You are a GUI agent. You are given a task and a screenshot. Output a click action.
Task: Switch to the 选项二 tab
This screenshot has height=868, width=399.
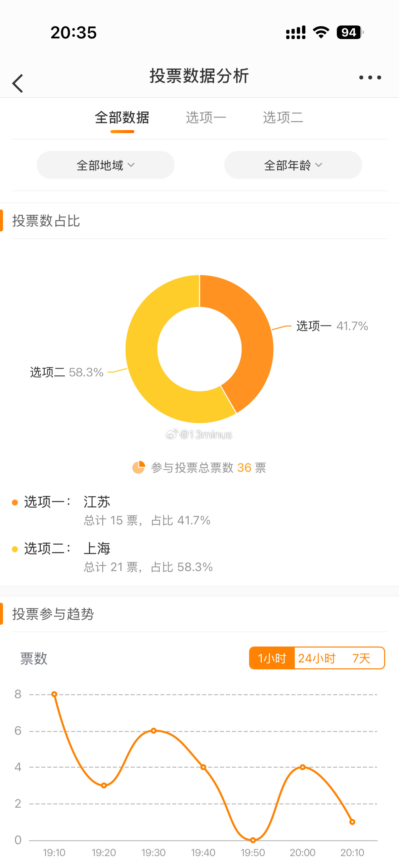pos(283,117)
